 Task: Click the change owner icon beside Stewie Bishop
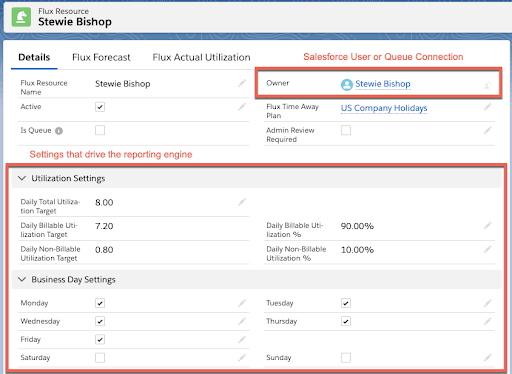click(x=487, y=85)
